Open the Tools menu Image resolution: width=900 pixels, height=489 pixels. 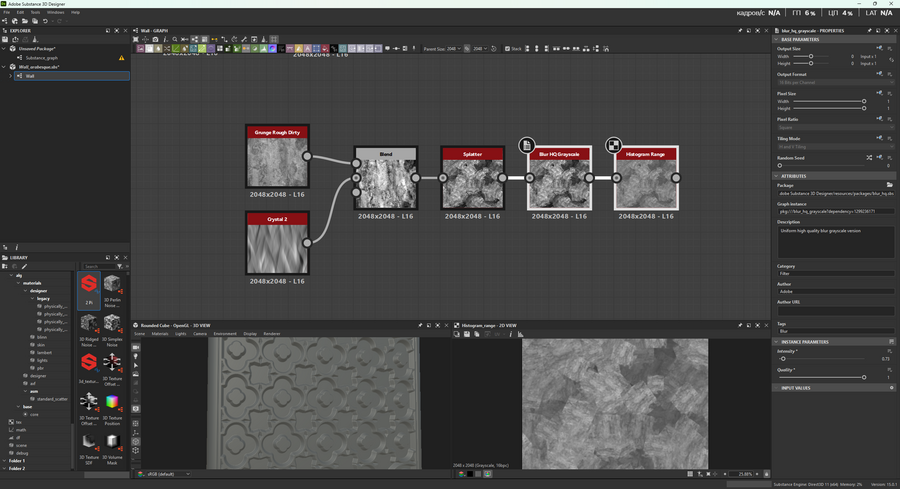tap(34, 12)
